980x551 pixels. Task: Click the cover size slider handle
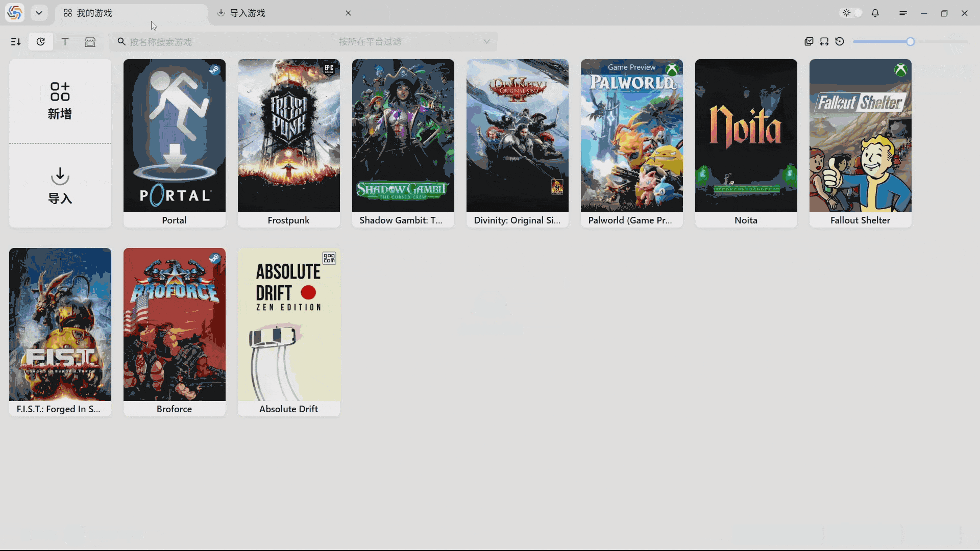tap(911, 42)
